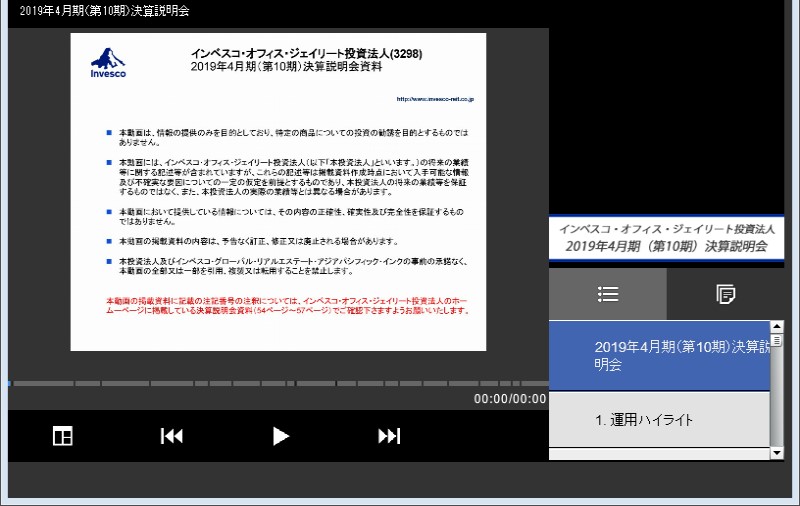The image size is (800, 506).
Task: Click the slide heading インベスコ・オフィス・ジェイリート投資法人(3298)
Action: tap(307, 54)
